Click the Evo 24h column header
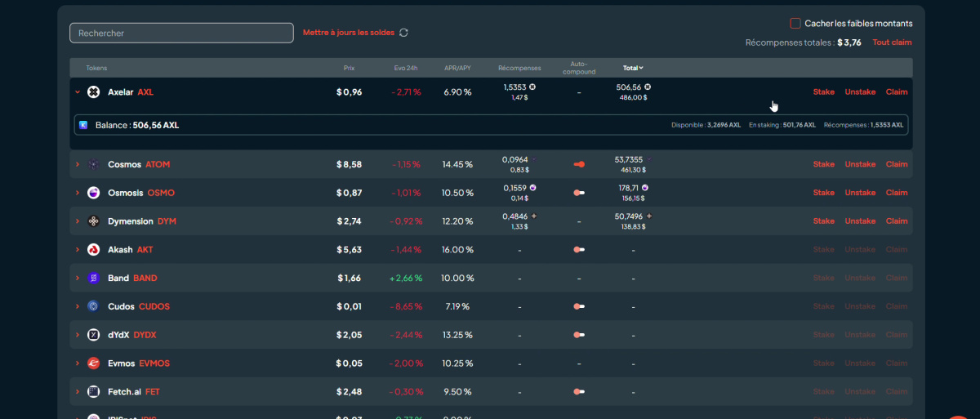Screen dimensions: 980x419 406,68
